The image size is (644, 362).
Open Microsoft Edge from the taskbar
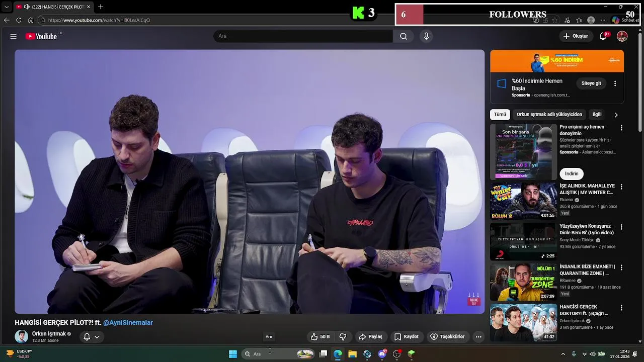point(338,354)
